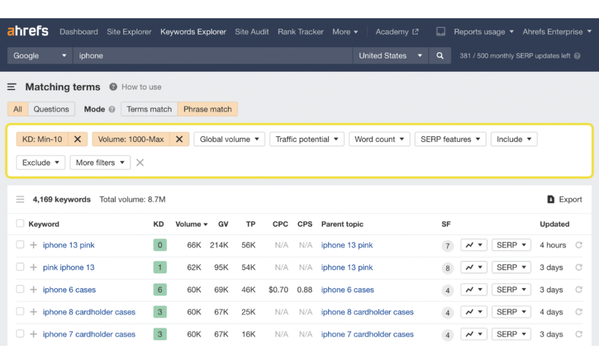Screen dimensions: 599x364
Task: Check the iphone 6 cases row checkbox
Action: tap(20, 289)
